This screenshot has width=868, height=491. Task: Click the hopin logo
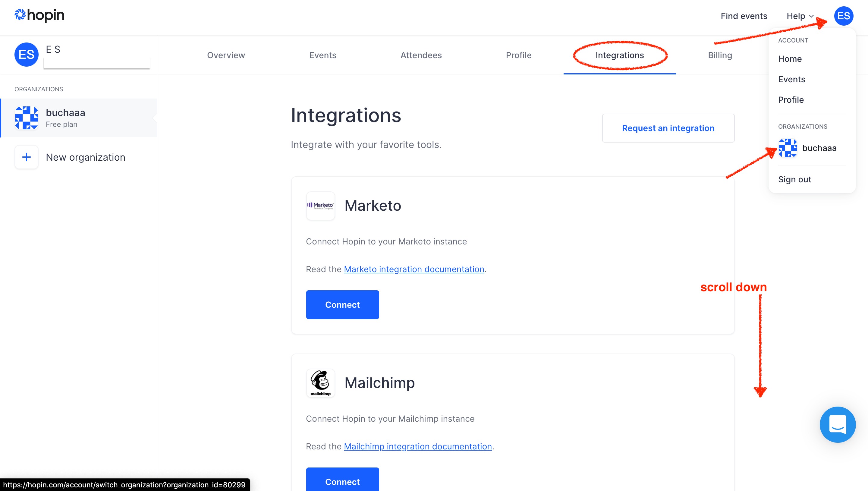(x=39, y=15)
